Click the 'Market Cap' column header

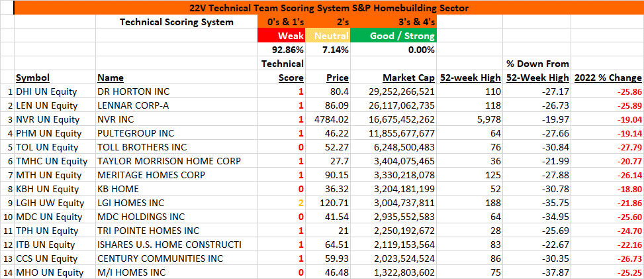click(x=393, y=78)
